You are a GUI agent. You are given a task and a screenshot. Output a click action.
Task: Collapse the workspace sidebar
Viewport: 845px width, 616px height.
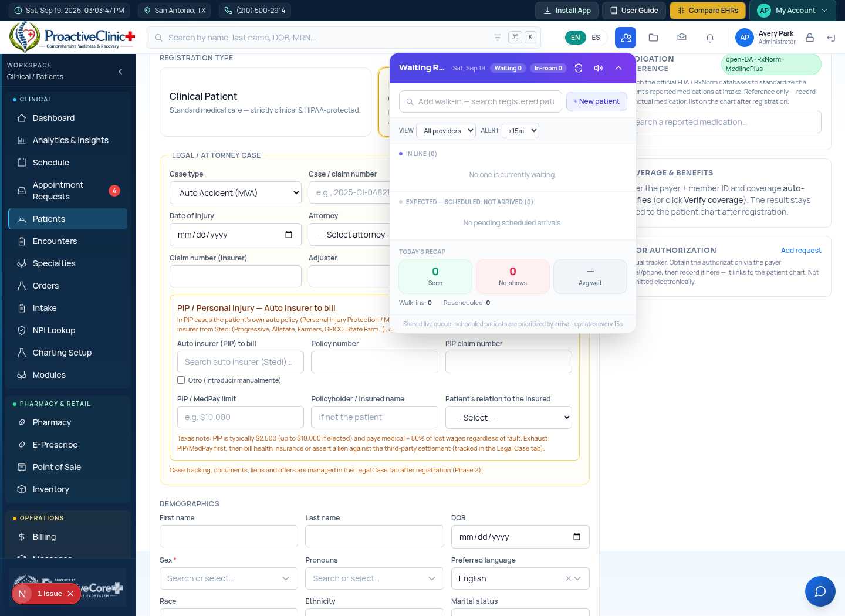click(120, 72)
